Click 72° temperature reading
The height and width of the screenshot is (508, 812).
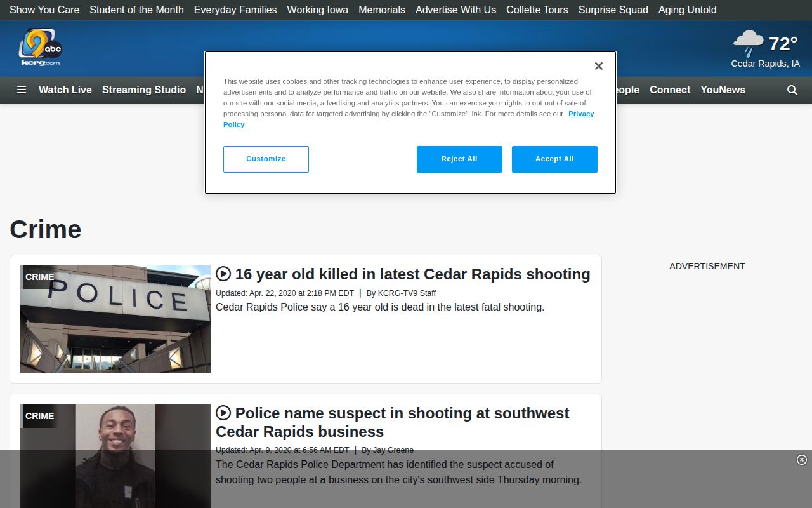point(783,44)
